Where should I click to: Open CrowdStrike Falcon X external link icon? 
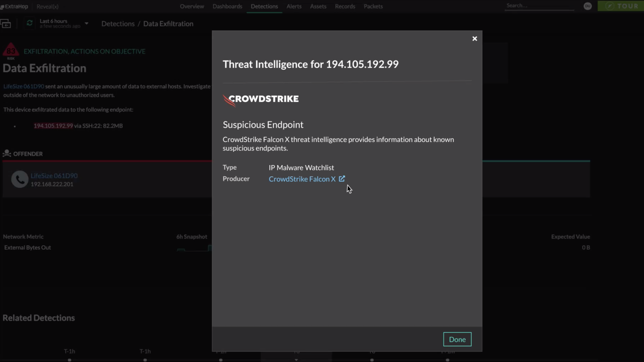point(342,178)
